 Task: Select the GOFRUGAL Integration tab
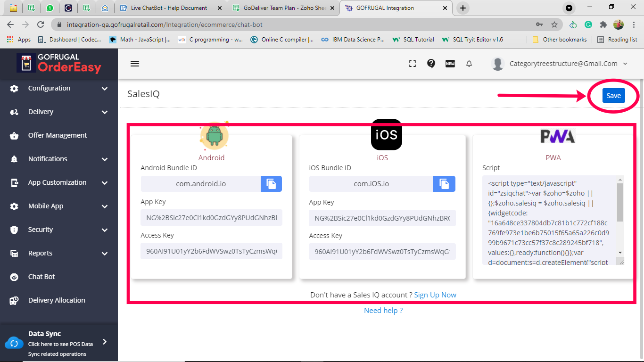pyautogui.click(x=396, y=8)
